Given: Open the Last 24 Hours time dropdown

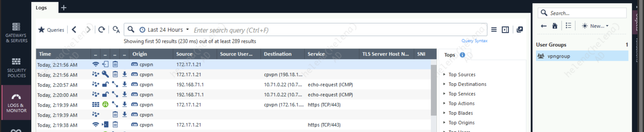Looking at the screenshot, I should coord(165,30).
